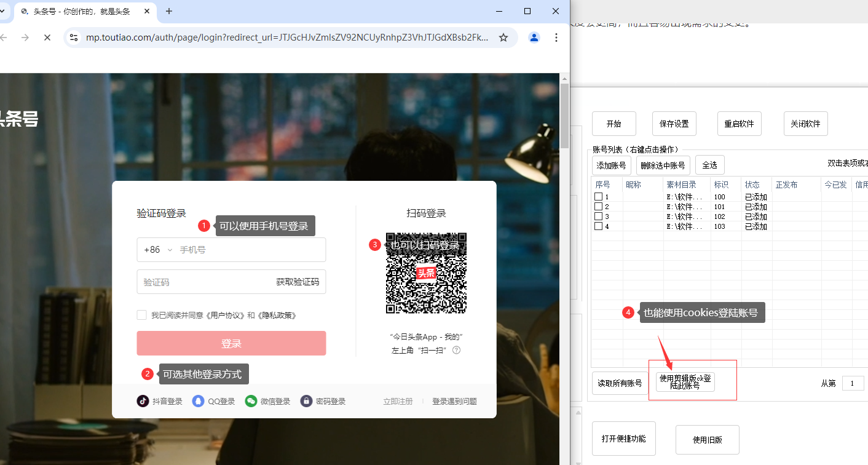The width and height of the screenshot is (868, 465).
Task: Open the 《用户协议》 link
Action: (x=224, y=316)
